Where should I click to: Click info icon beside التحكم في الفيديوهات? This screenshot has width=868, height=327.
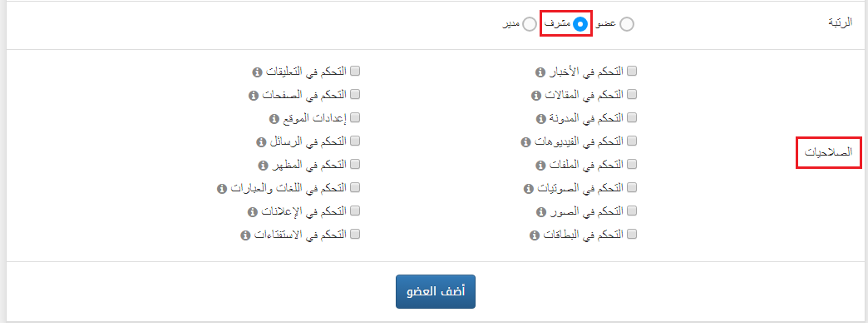pyautogui.click(x=526, y=142)
